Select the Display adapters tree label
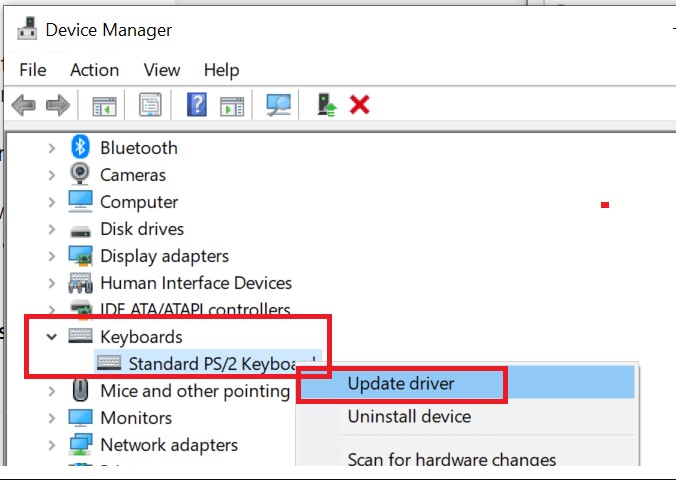The height and width of the screenshot is (480, 676). [x=164, y=256]
